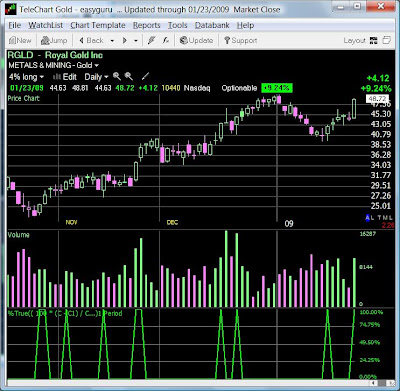Screen dimensions: 400x391
Task: Click the TeleChart app icon in the title bar
Action: [x=11, y=9]
